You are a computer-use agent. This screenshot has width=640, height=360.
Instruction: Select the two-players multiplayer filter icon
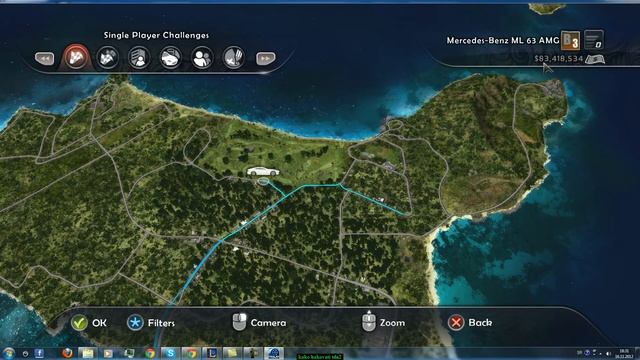(202, 57)
